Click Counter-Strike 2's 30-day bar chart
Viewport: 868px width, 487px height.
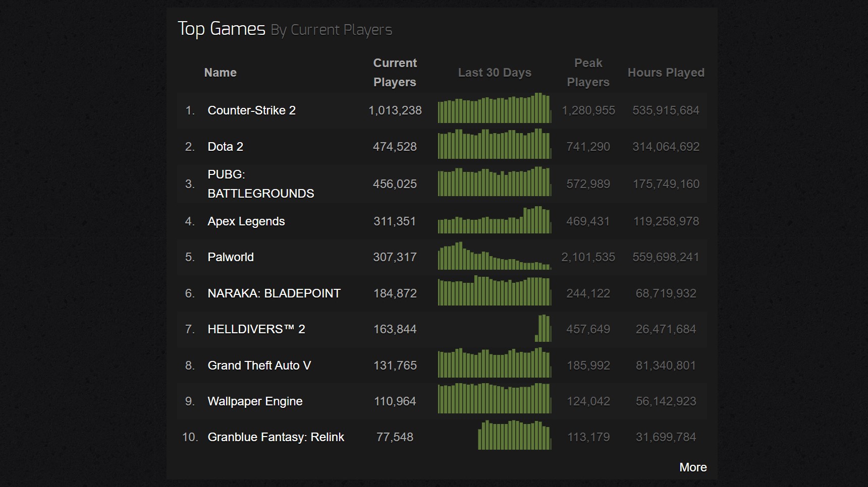click(x=495, y=108)
